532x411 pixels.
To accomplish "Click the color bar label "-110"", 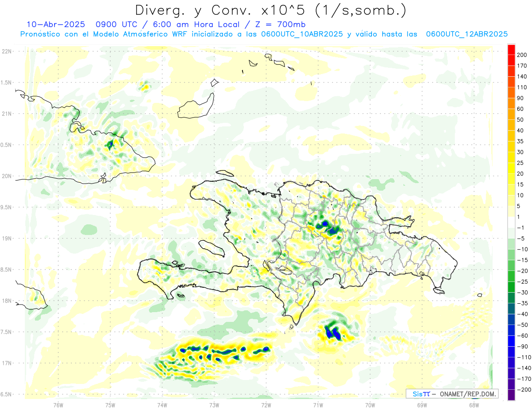I will 524,357.
